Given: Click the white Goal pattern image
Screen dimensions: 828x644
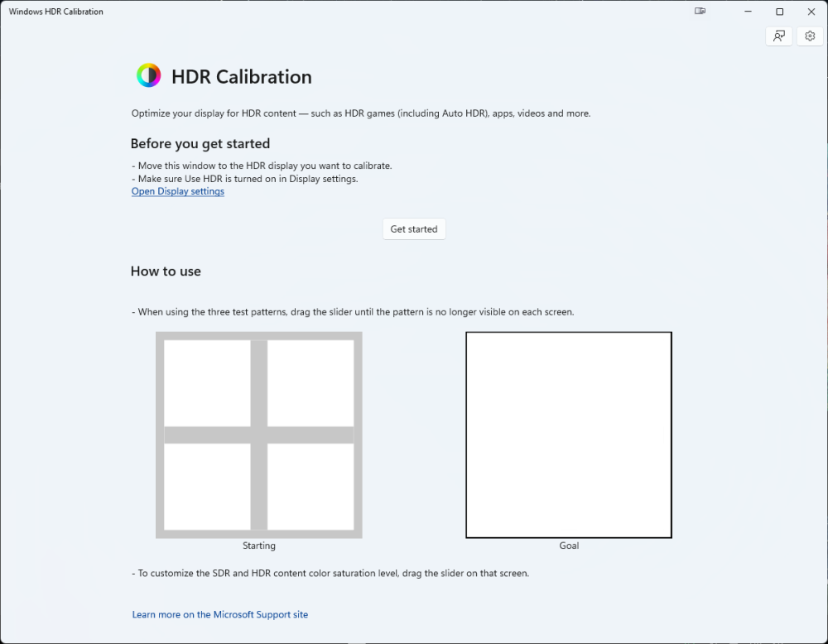Looking at the screenshot, I should click(568, 435).
